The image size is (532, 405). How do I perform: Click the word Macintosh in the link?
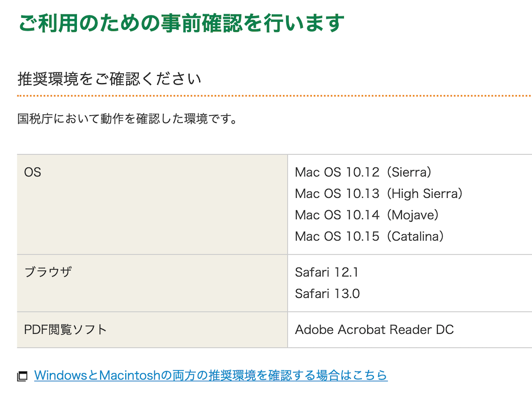click(130, 375)
